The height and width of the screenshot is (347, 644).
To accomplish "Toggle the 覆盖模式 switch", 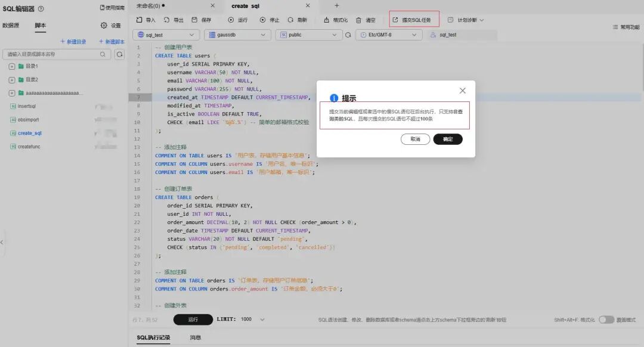I will point(606,320).
